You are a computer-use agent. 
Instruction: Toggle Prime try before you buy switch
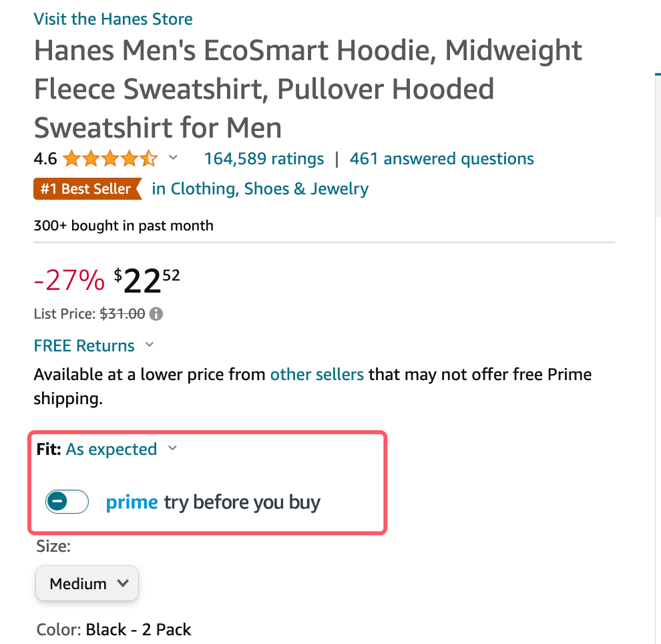67,502
